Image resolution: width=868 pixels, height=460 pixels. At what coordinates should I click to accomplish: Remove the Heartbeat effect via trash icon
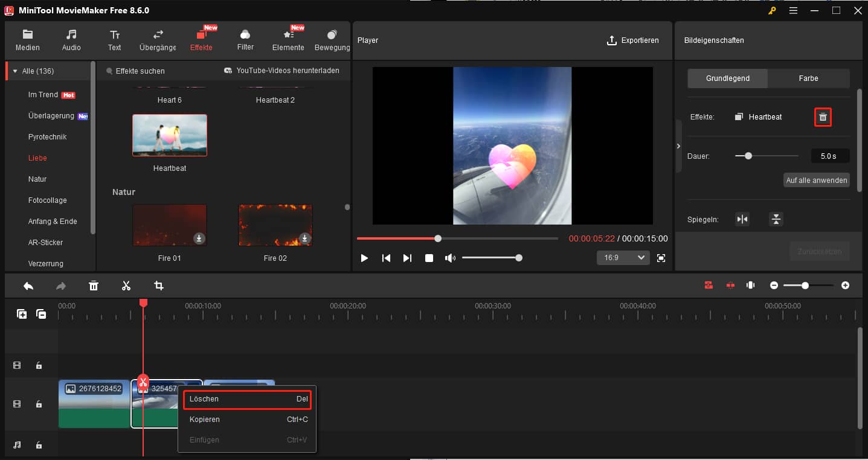[x=823, y=117]
